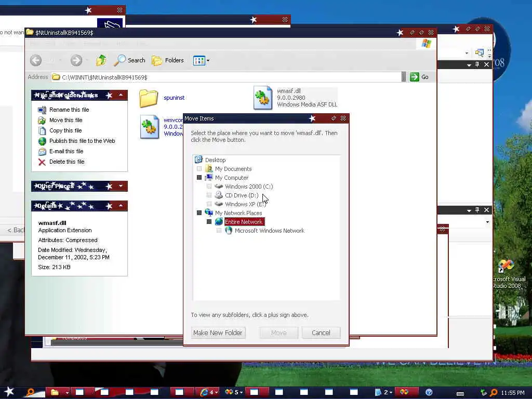532x399 pixels.
Task: Open the star Start button on taskbar
Action: point(9,392)
